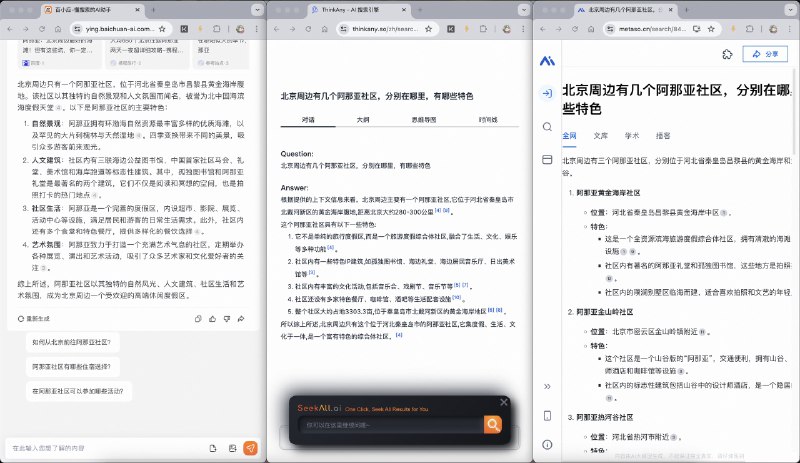Open tab search dropdown in Metaso window

[790, 10]
